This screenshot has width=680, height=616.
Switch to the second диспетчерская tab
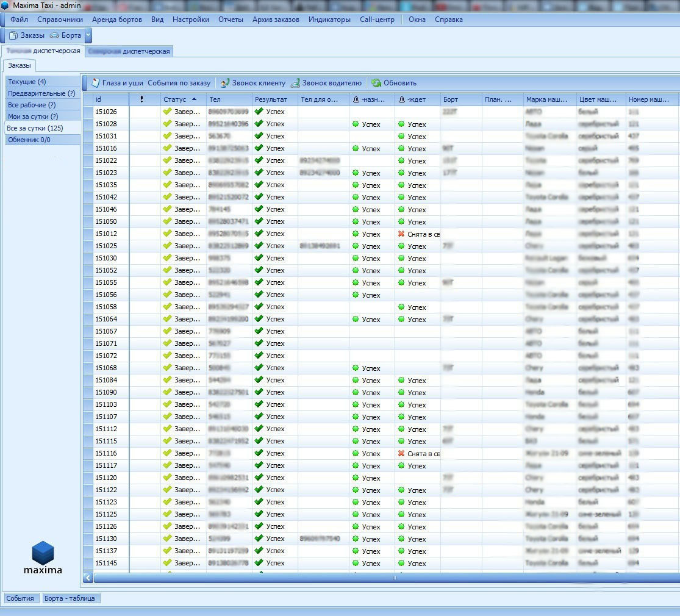pyautogui.click(x=129, y=51)
